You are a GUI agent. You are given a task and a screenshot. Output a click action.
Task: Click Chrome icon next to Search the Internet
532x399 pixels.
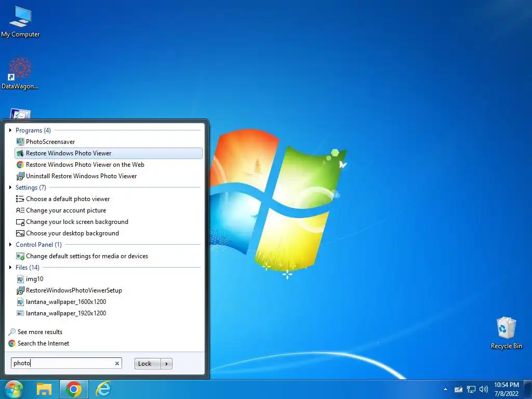(x=12, y=343)
